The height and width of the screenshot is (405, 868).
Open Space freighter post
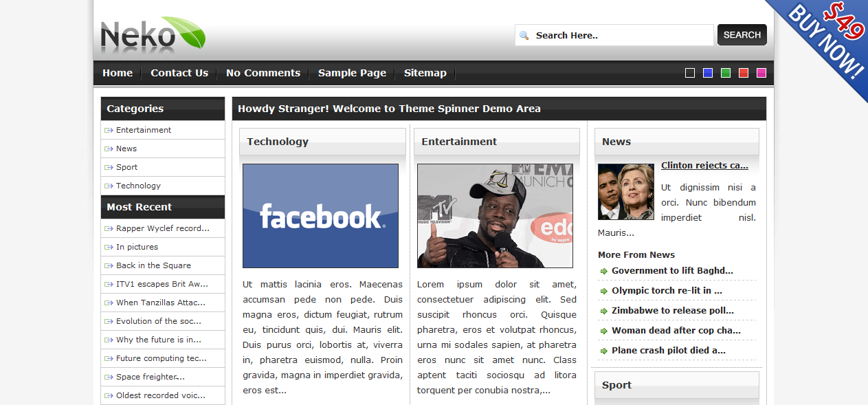pos(151,377)
